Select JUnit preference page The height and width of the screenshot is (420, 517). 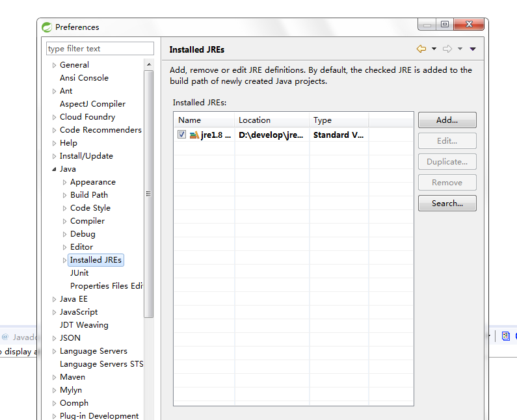79,273
